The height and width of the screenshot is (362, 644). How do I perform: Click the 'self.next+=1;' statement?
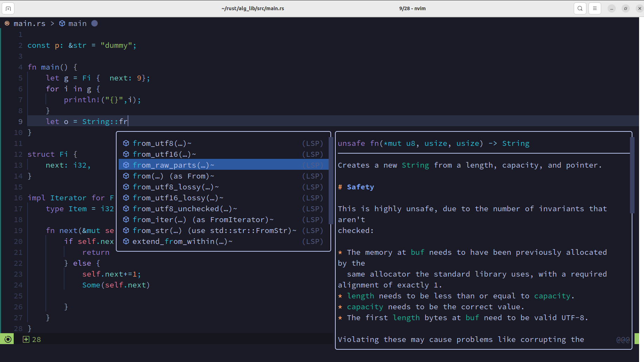pos(112,274)
